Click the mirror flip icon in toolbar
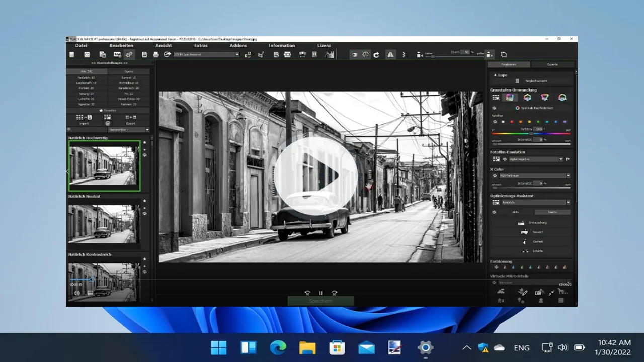This screenshot has height=362, width=644. click(x=390, y=55)
